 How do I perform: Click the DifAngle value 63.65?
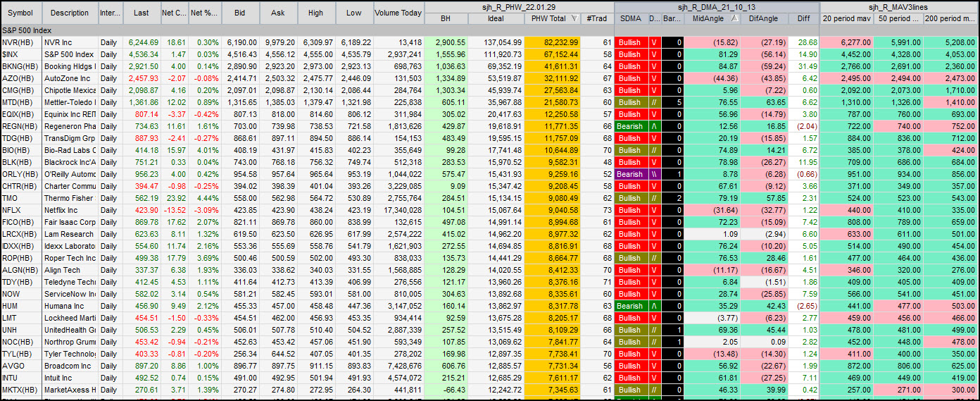point(763,103)
